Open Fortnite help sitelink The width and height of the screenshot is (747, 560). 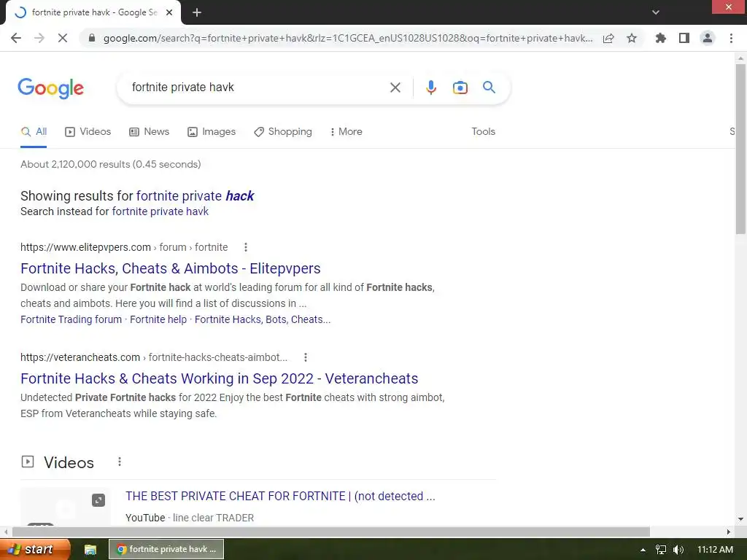(x=158, y=319)
